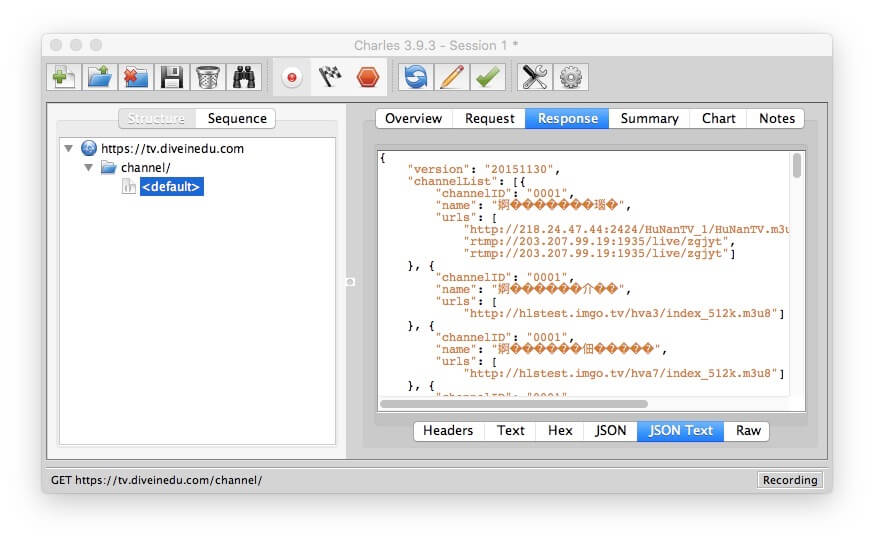The height and width of the screenshot is (543, 874).
Task: Switch to the Overview tab
Action: 413,118
